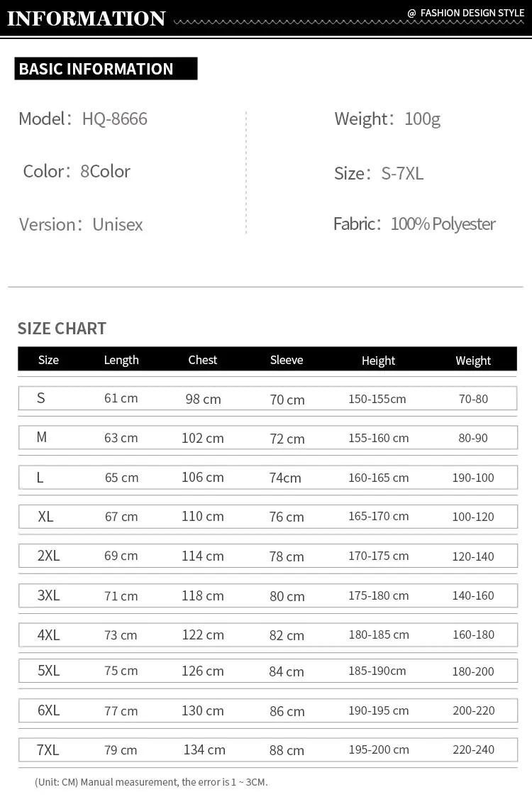Click the Size S-7XL entry
The height and width of the screenshot is (797, 532).
tap(379, 173)
